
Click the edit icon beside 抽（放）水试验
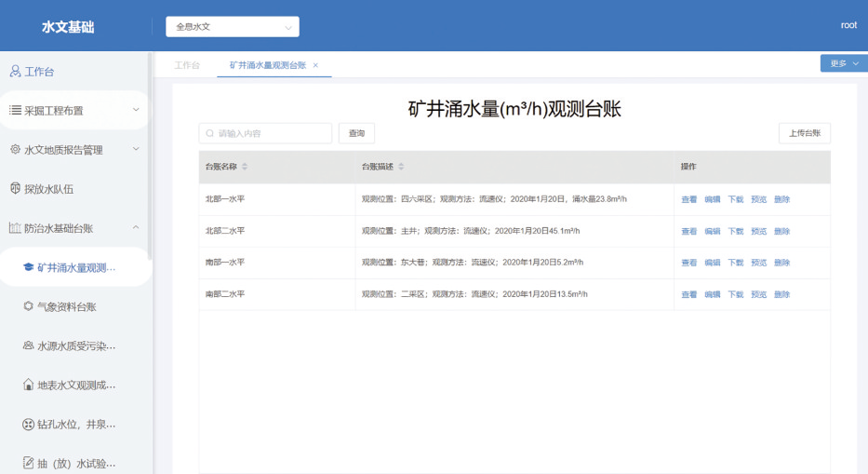point(28,463)
